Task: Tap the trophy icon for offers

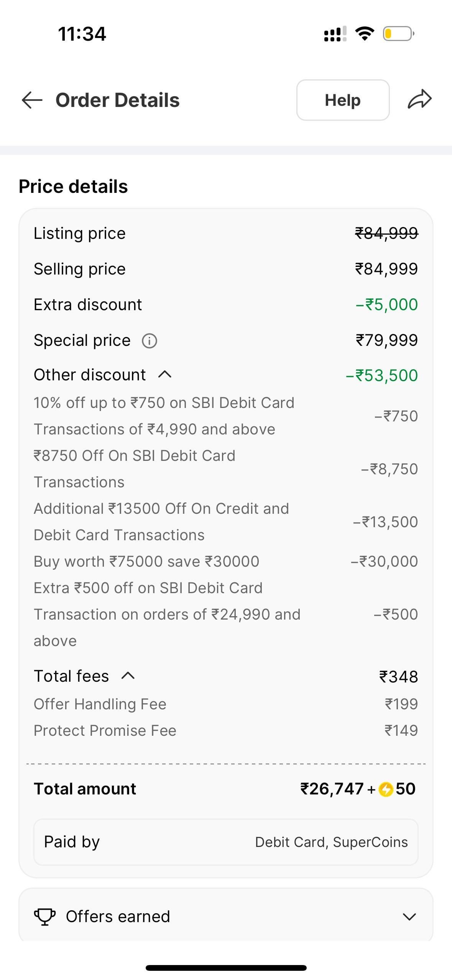Action: pos(45,917)
